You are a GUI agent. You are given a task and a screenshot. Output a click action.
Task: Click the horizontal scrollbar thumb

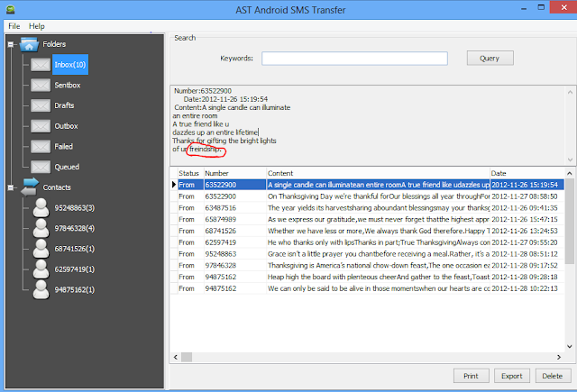click(187, 357)
